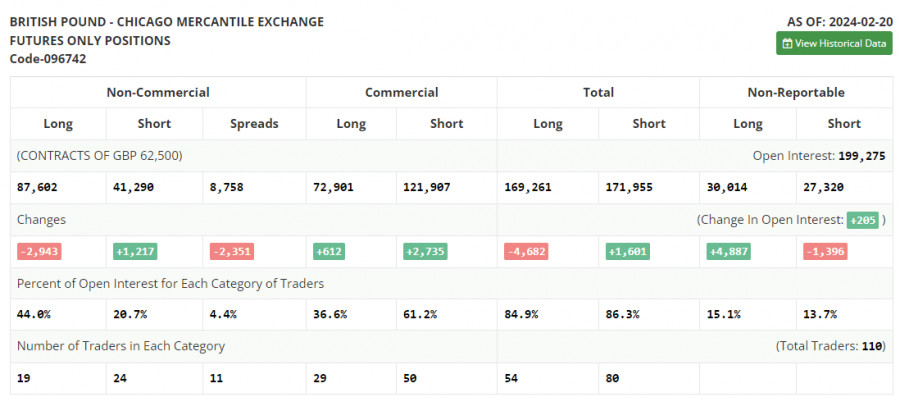Select the Total long value 169,261

(527, 187)
